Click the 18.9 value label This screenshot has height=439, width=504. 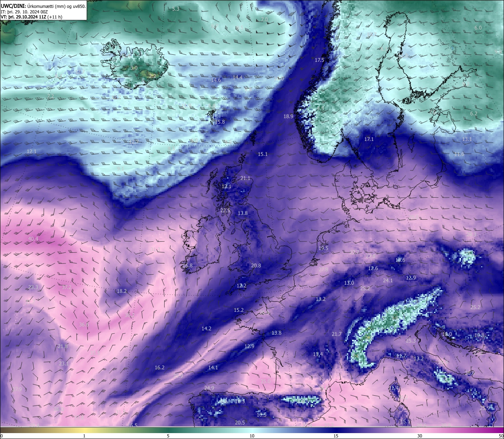click(288, 117)
